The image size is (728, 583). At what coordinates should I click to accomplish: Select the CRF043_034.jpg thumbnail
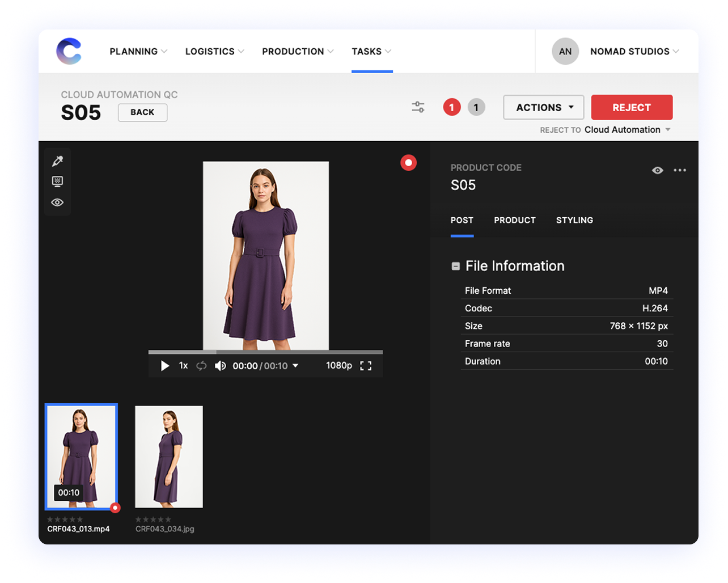pyautogui.click(x=169, y=457)
